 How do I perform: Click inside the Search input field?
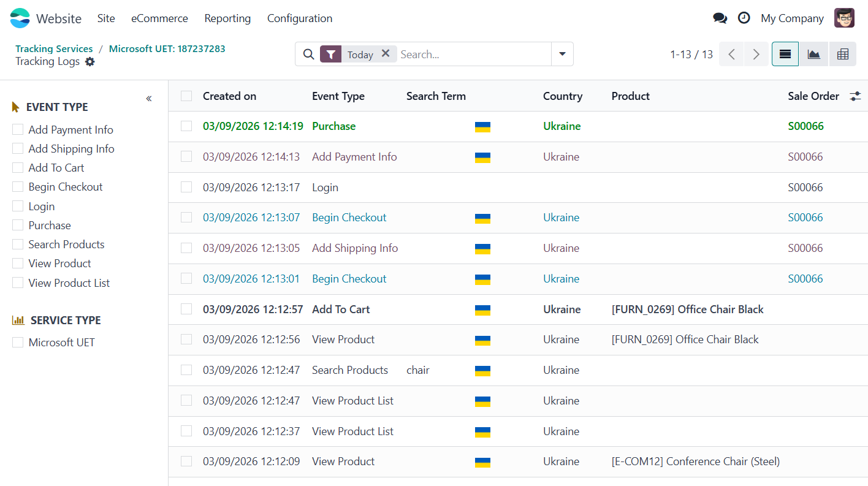point(472,55)
